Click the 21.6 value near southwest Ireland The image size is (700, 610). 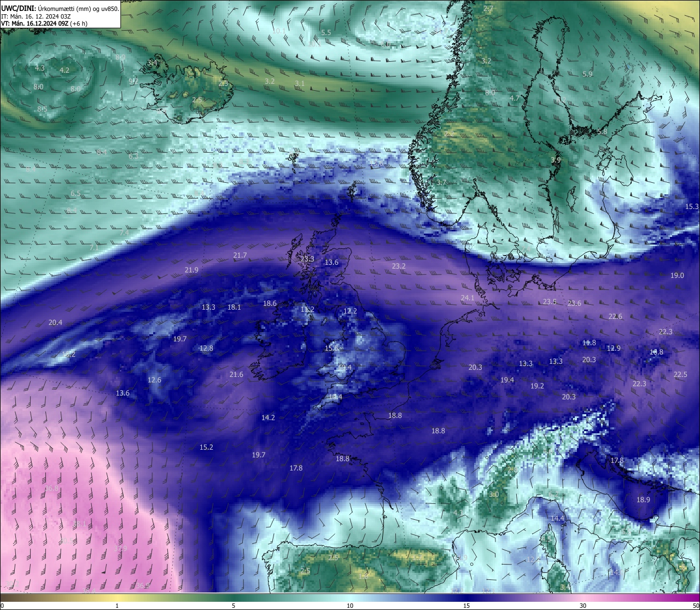click(236, 375)
